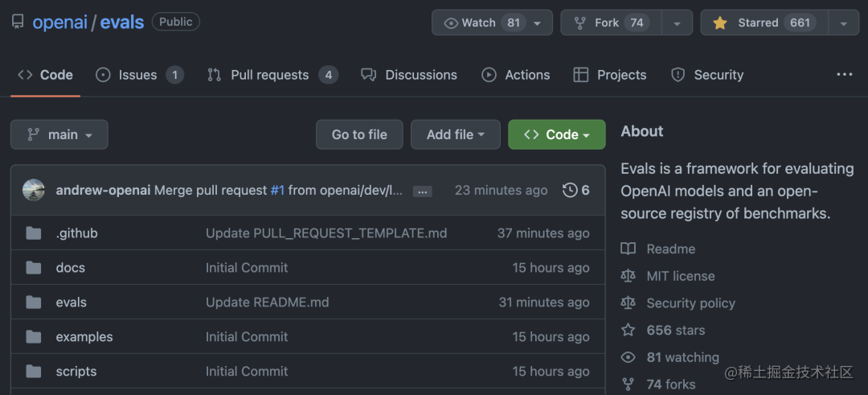The image size is (868, 395).
Task: Open the Projects tab
Action: pyautogui.click(x=609, y=75)
